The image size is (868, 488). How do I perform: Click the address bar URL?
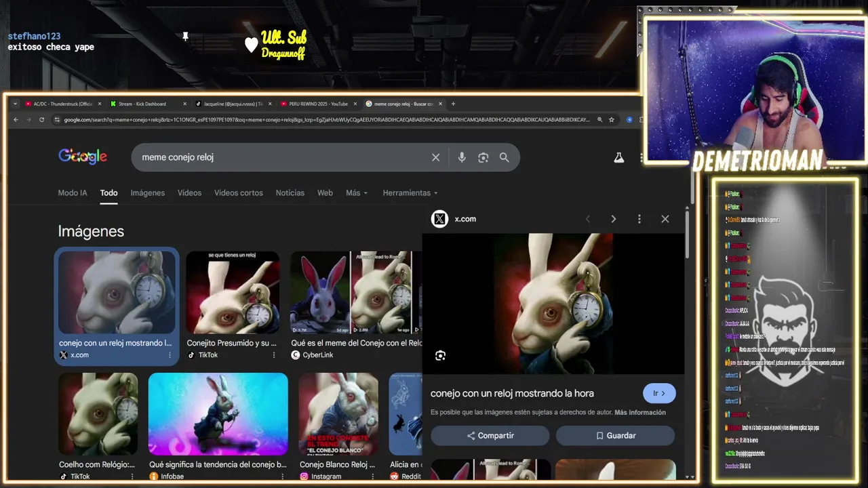327,119
